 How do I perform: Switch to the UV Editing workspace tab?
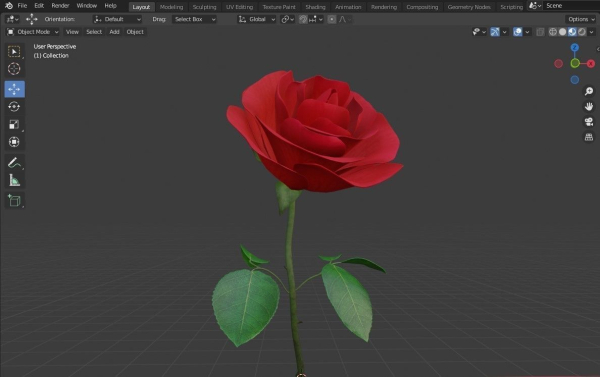coord(239,7)
